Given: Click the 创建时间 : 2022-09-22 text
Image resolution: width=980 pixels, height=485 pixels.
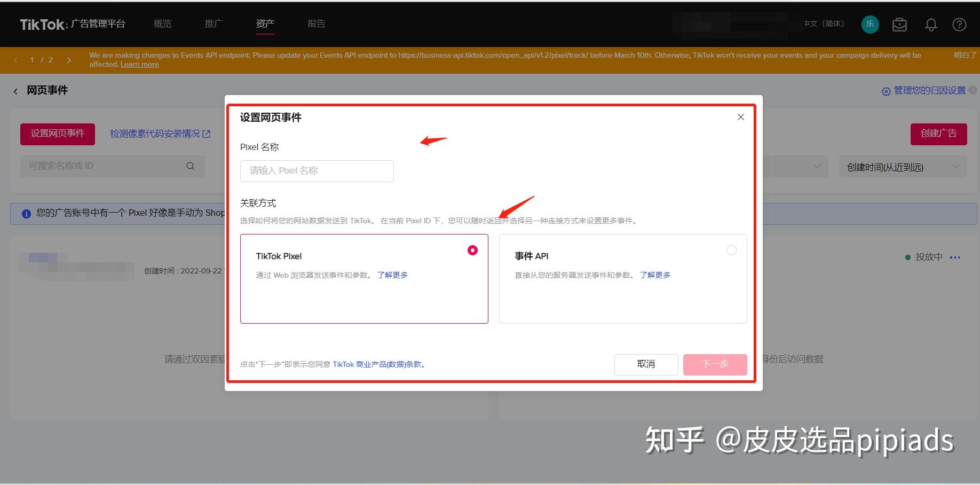Looking at the screenshot, I should click(x=183, y=271).
